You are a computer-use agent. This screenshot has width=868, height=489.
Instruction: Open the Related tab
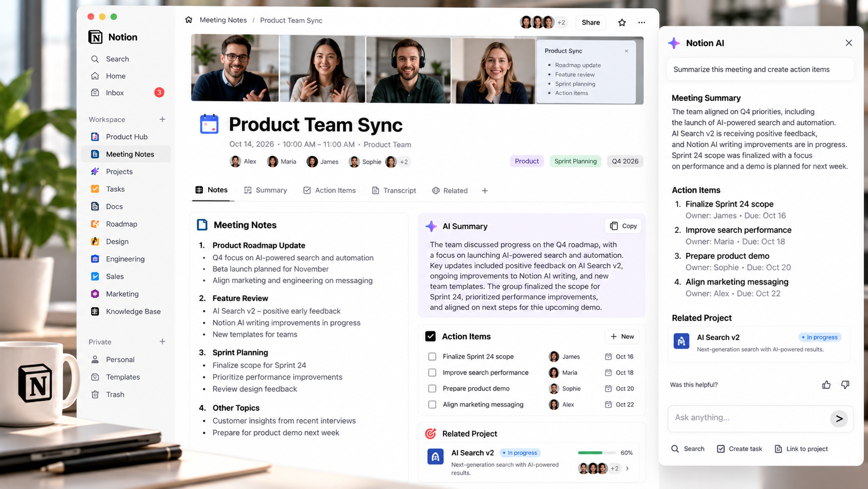pos(450,190)
